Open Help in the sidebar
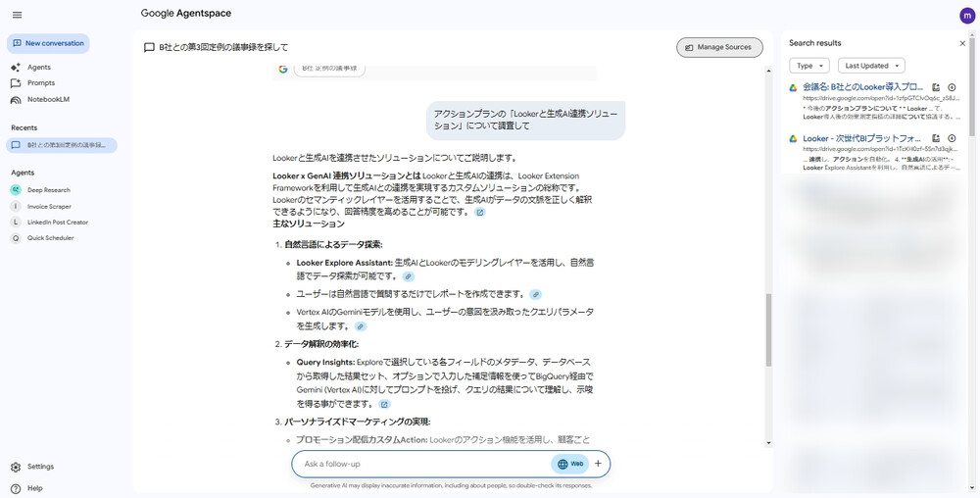The height and width of the screenshot is (498, 980). (x=35, y=488)
